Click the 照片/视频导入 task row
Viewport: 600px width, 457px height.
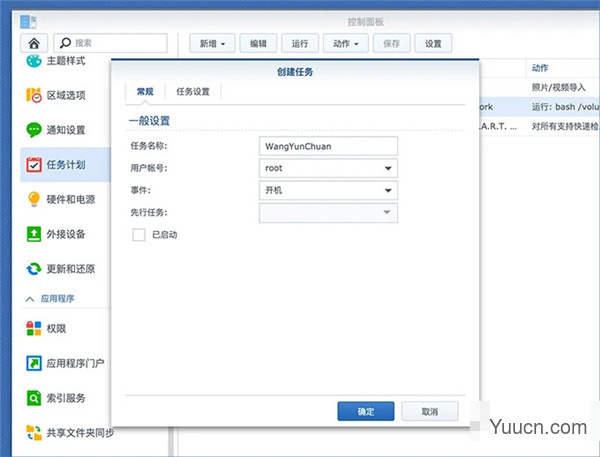pyautogui.click(x=540, y=88)
